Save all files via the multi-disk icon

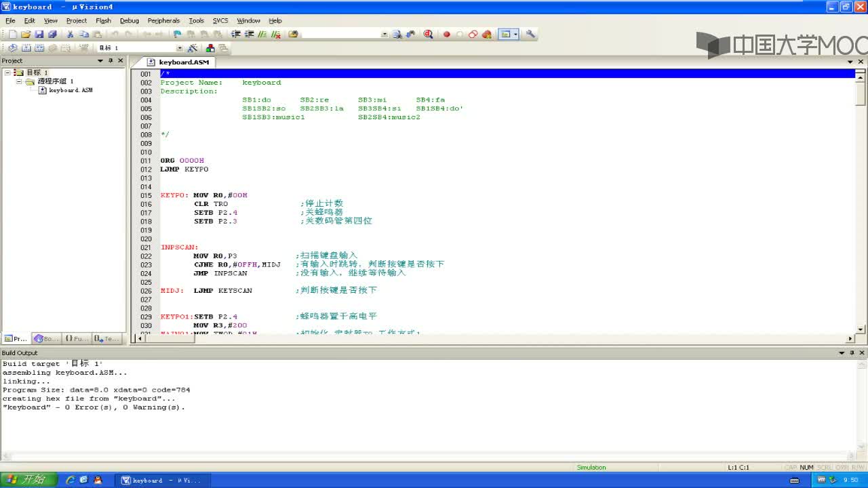(52, 35)
